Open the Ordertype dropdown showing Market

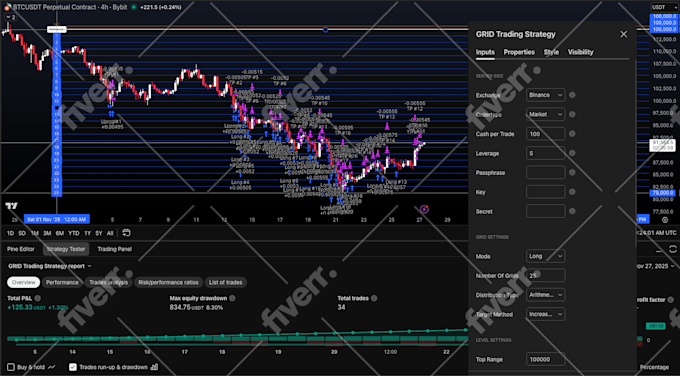click(x=546, y=114)
